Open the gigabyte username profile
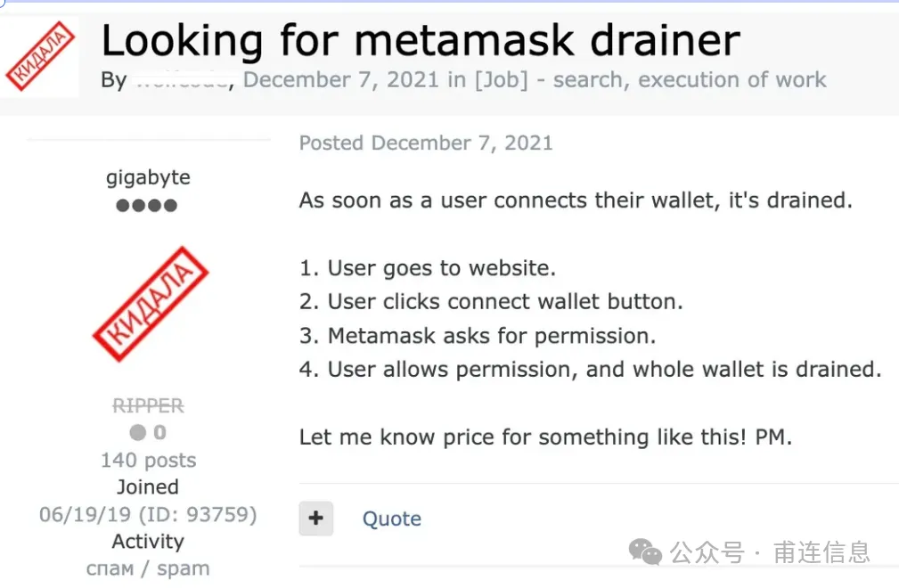This screenshot has width=899, height=588. tap(148, 176)
